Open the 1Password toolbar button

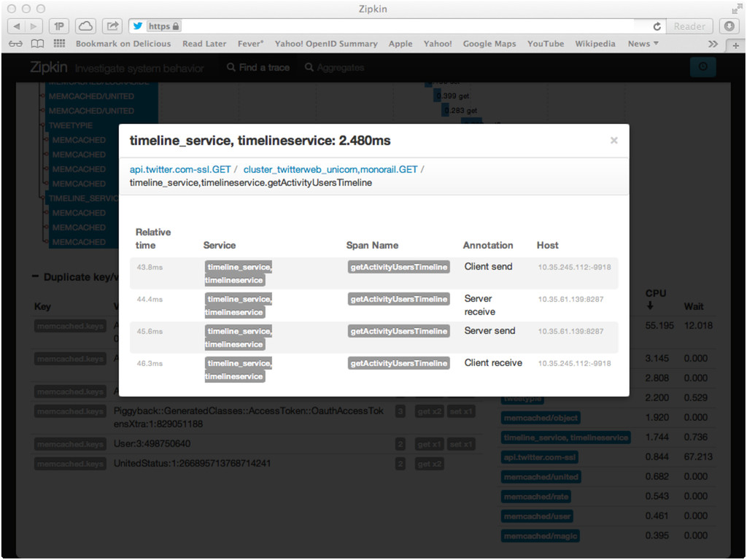pos(59,26)
